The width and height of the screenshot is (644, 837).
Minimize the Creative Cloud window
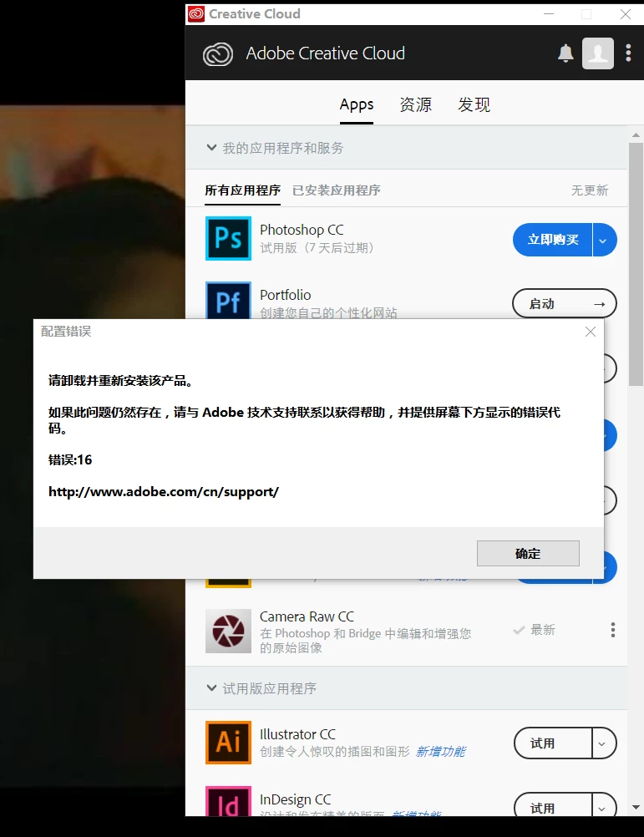[x=549, y=14]
